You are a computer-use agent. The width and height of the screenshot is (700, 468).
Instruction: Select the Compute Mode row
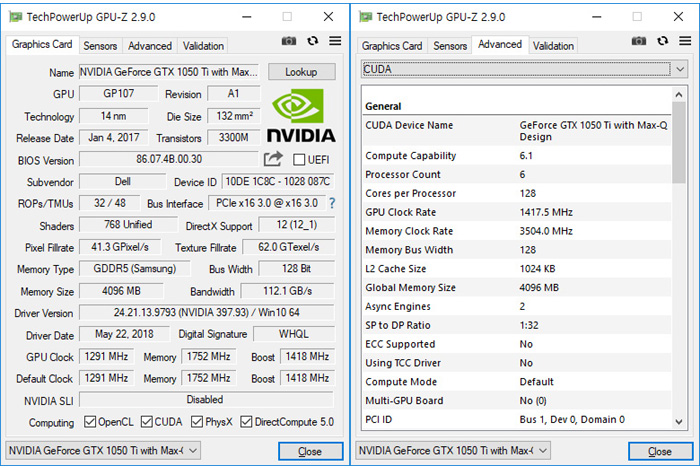(x=517, y=382)
